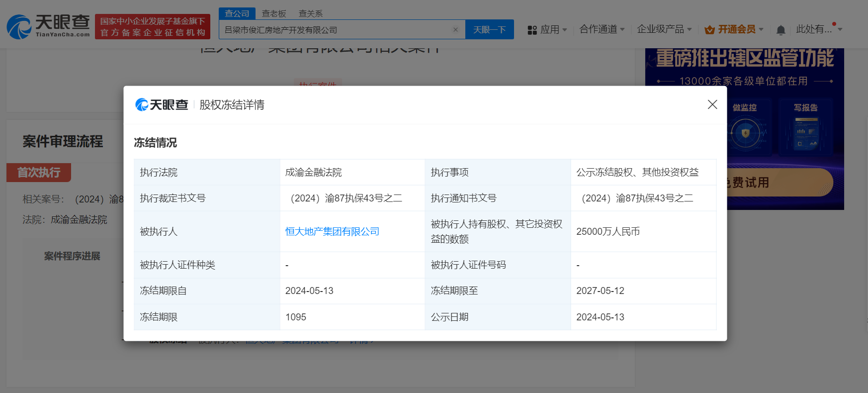The image size is (868, 393).
Task: Click the notification bell icon
Action: click(781, 30)
